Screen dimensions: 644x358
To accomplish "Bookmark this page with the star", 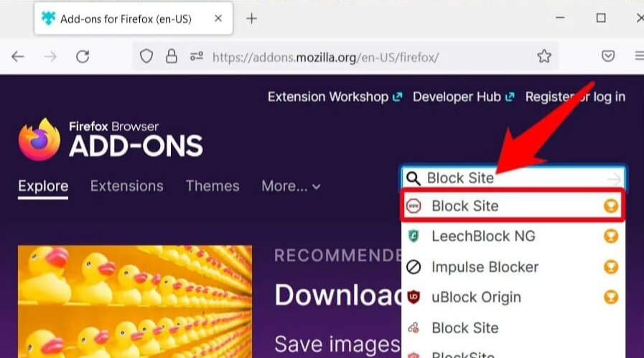I will click(x=544, y=56).
